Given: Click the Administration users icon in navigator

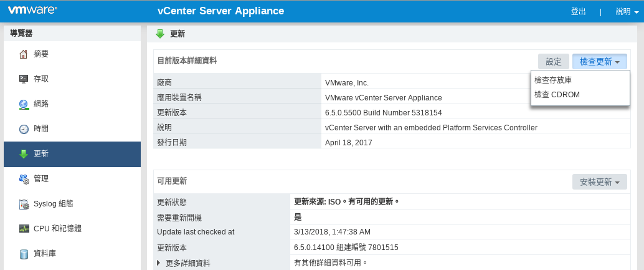Looking at the screenshot, I should pos(24,179).
